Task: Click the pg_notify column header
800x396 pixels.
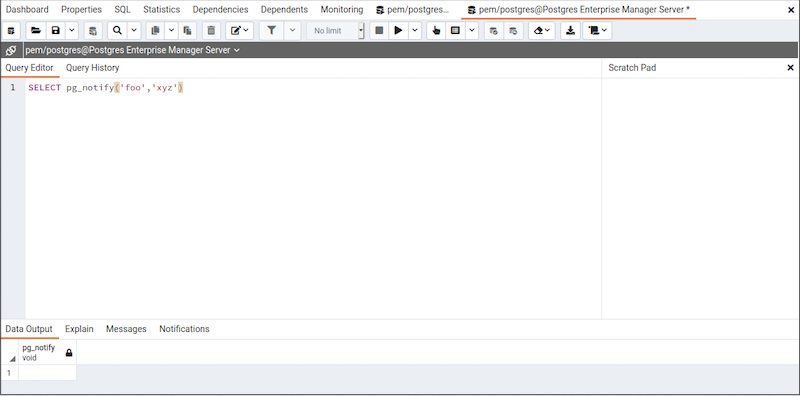Action: coord(47,353)
